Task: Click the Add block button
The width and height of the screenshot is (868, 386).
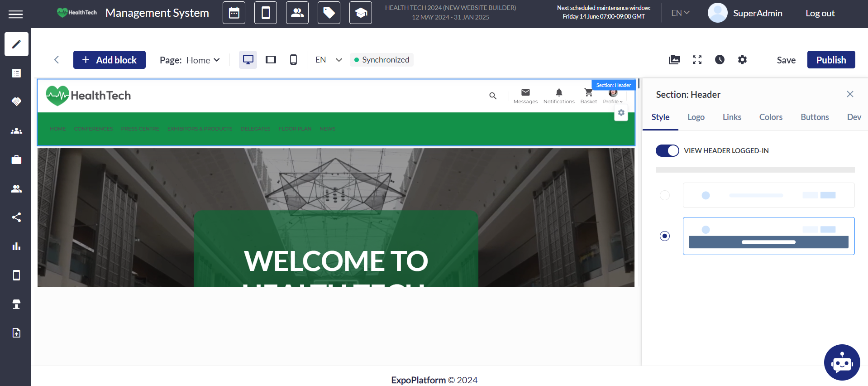Action: pyautogui.click(x=110, y=60)
